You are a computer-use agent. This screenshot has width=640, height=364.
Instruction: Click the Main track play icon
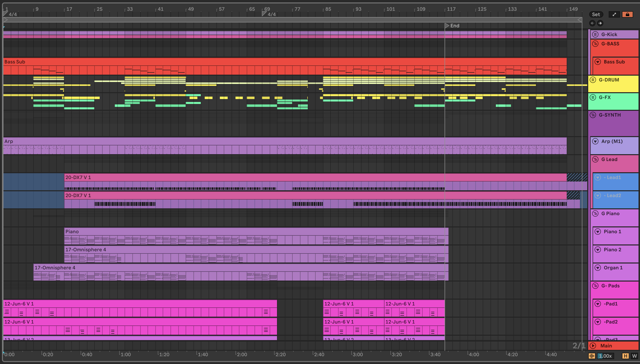tap(593, 346)
